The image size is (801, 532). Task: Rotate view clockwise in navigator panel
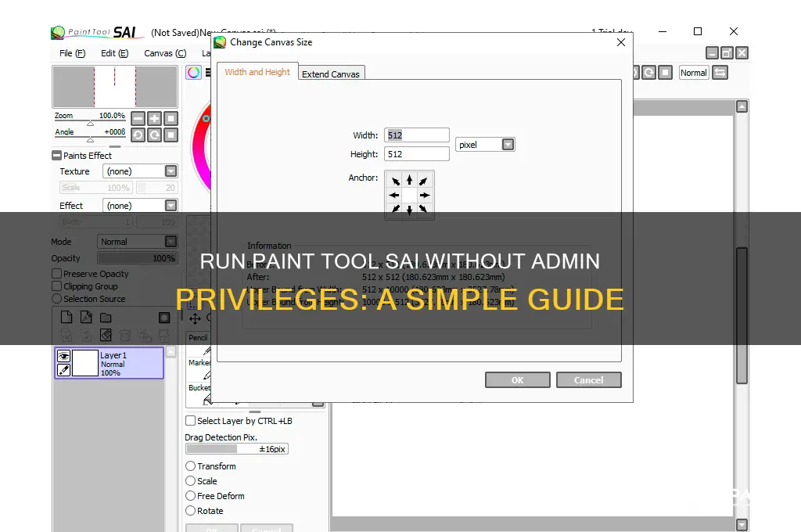(x=154, y=135)
